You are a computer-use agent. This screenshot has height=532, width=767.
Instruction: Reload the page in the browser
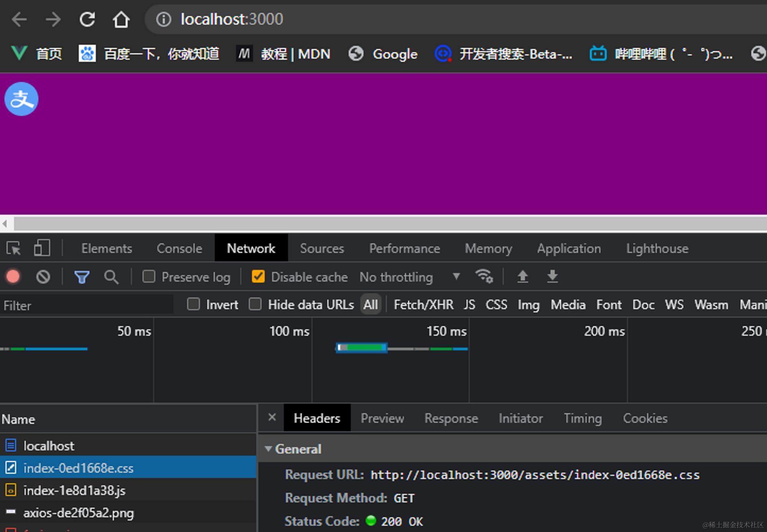click(87, 19)
